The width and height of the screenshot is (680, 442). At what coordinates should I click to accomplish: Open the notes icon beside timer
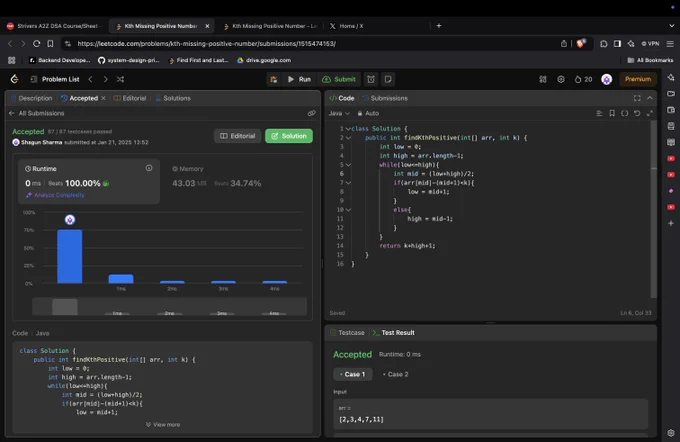tap(388, 79)
